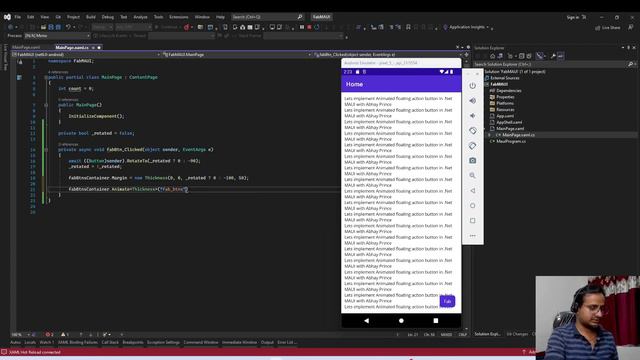Take emulator screenshot with camera icon
This screenshot has width=640, height=360.
(x=472, y=161)
